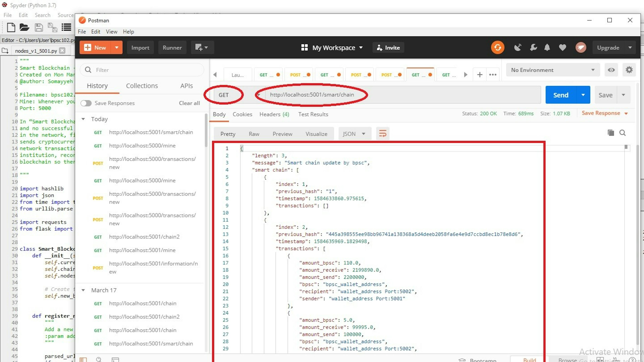The image size is (644, 362).
Task: Open the Postman console icon in the status bar
Action: tap(115, 359)
